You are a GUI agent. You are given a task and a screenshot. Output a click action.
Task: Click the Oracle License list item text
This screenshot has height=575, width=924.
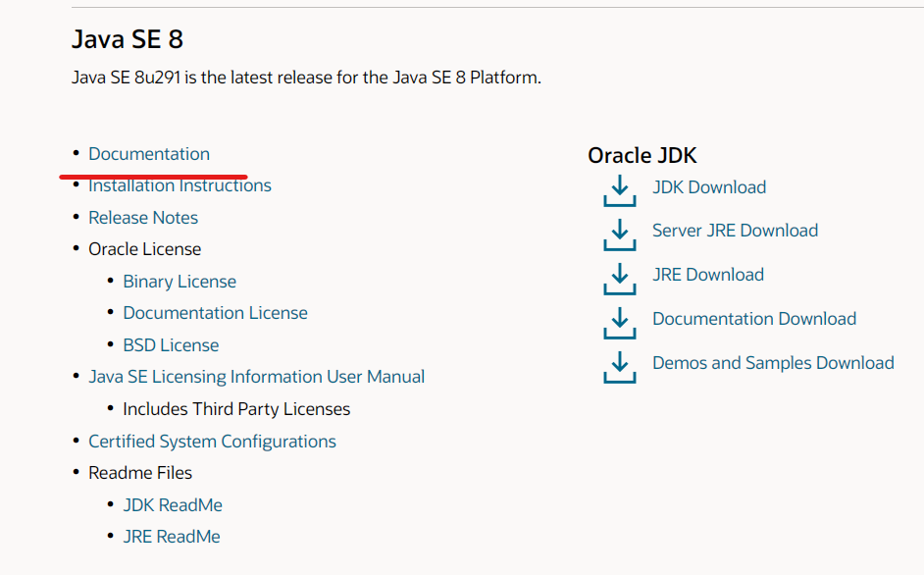click(x=145, y=249)
